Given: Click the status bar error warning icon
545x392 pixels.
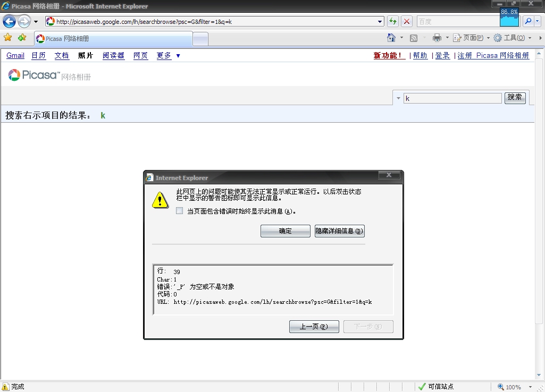Looking at the screenshot, I should 5,387.
